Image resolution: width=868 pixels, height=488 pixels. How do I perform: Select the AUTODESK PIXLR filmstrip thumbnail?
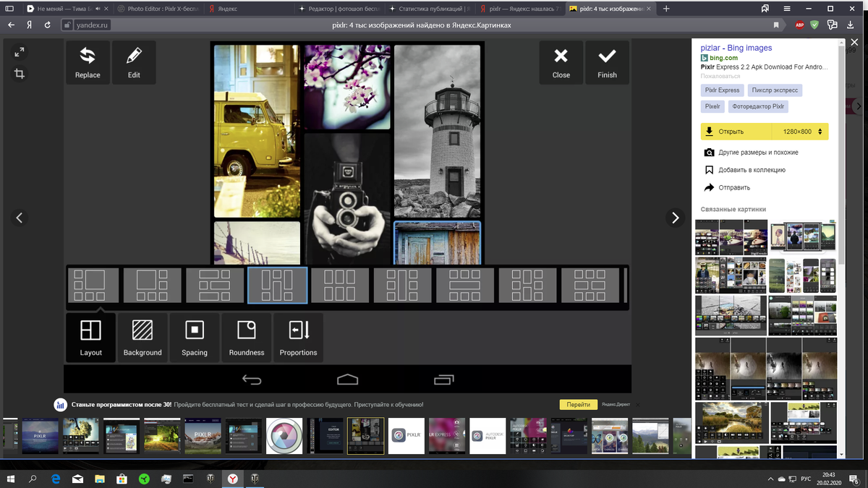tap(488, 436)
